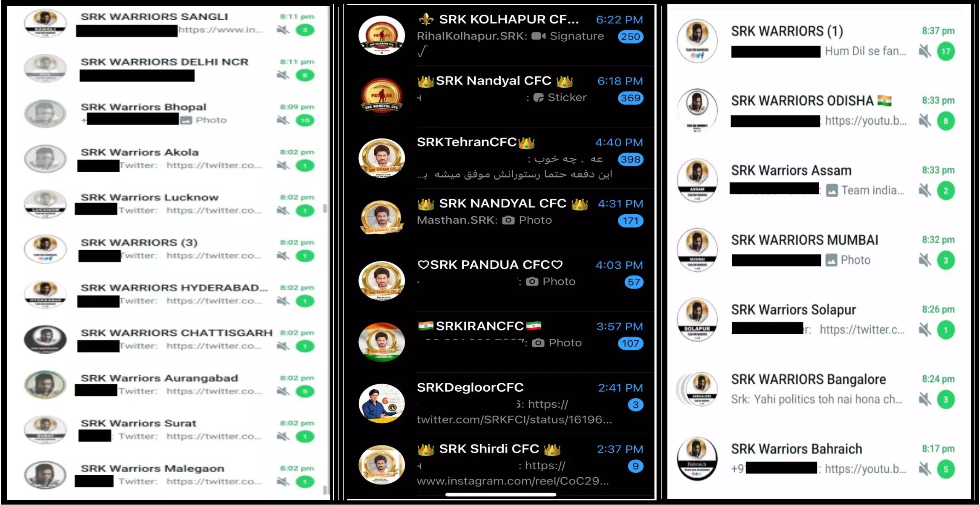Open SRK WARRIORS CHATTISGARH profile picture
The image size is (980, 505).
45,339
